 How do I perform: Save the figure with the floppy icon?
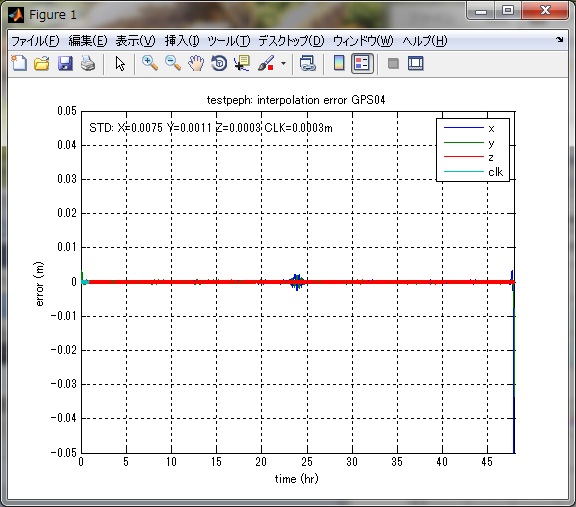(x=65, y=64)
